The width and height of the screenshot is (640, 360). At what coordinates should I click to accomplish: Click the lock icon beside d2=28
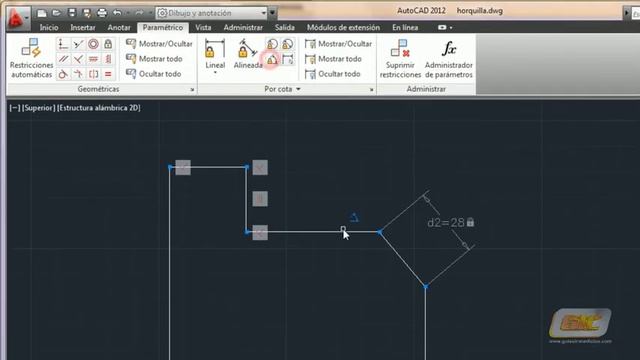coord(470,222)
